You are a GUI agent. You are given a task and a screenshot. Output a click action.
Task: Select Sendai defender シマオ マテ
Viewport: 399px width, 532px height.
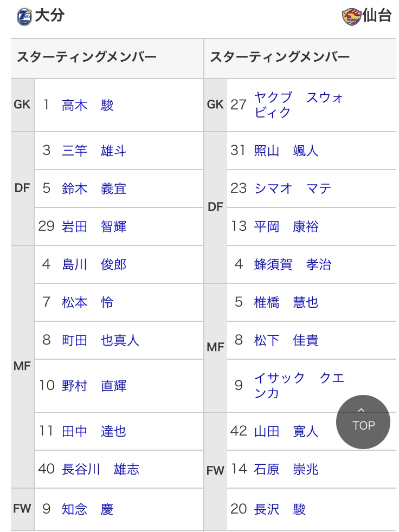click(x=293, y=189)
